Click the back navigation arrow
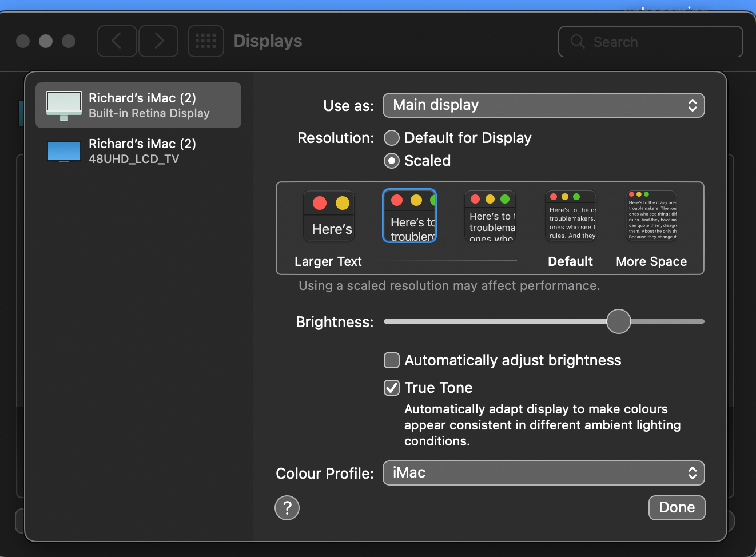 (117, 41)
